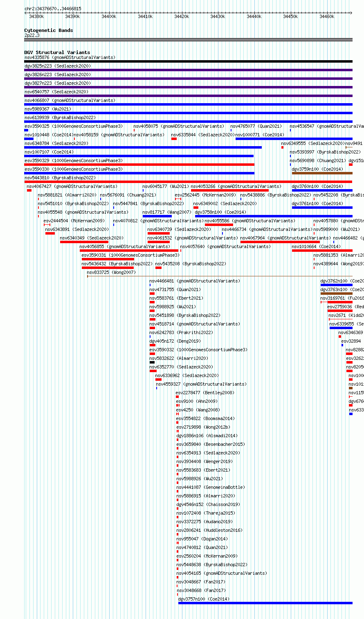Open nsv4053266 gnomADStructuralVariants label

tap(236, 186)
